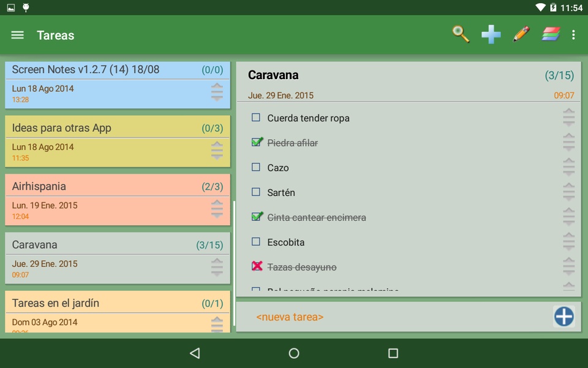This screenshot has height=368, width=588.
Task: Check the Cazo checkbox
Action: 256,167
